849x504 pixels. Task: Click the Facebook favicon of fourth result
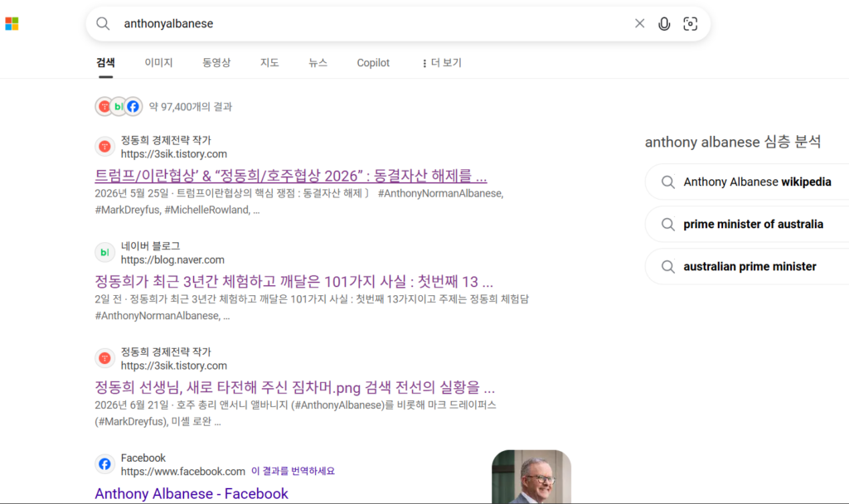click(105, 464)
